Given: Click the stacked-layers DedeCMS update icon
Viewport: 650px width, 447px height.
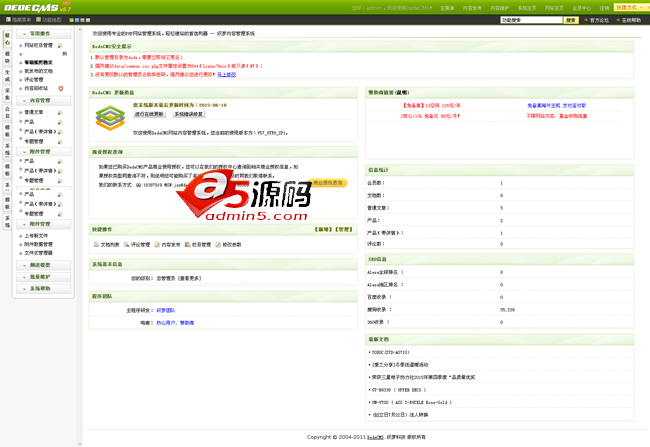Looking at the screenshot, I should coord(110,118).
